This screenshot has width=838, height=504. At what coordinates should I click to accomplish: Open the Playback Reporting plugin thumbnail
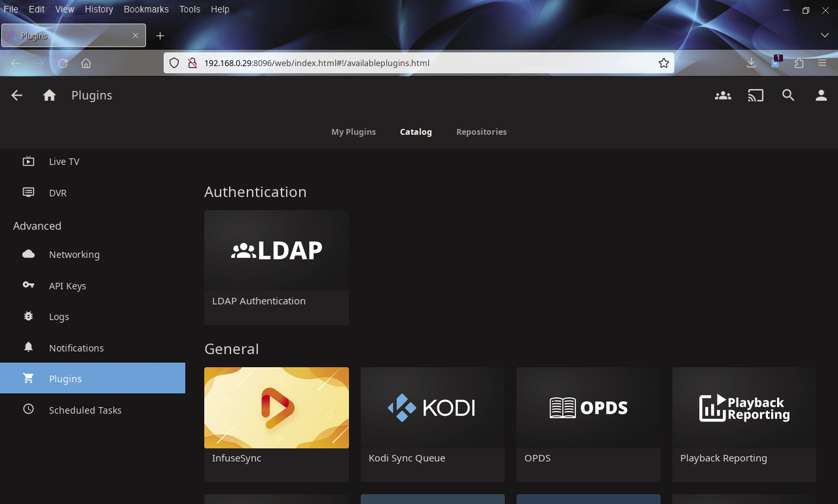[x=744, y=408]
